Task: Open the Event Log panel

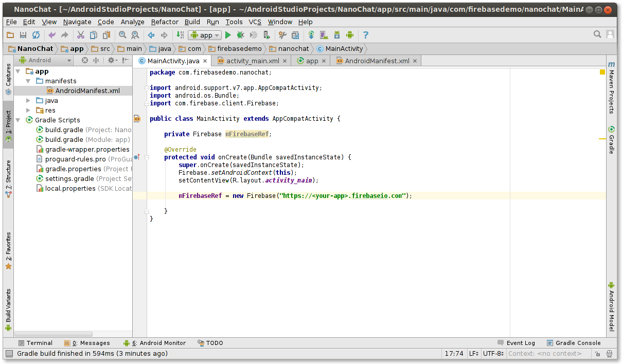Action: [x=517, y=343]
